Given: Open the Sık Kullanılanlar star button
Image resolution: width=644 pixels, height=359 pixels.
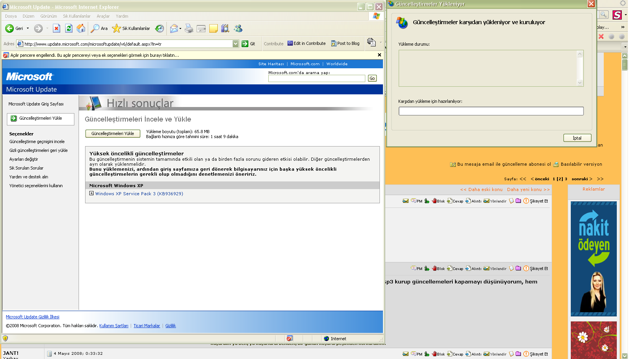Looking at the screenshot, I should coord(131,28).
